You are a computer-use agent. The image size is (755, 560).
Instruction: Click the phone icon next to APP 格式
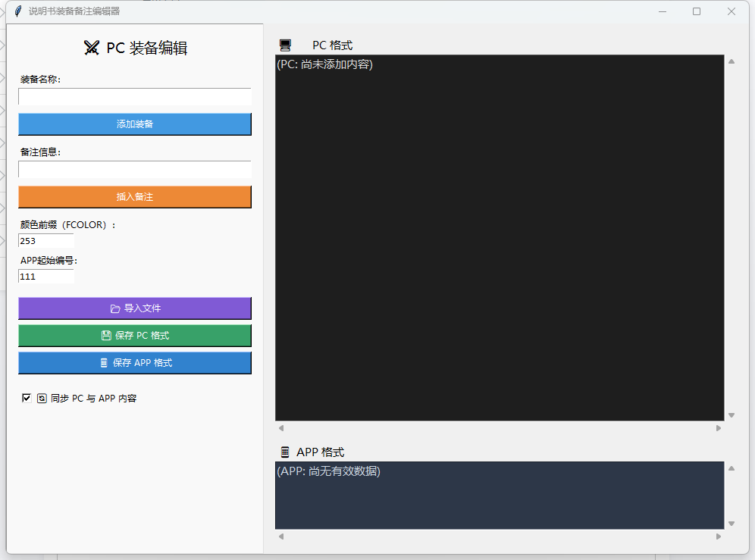285,452
